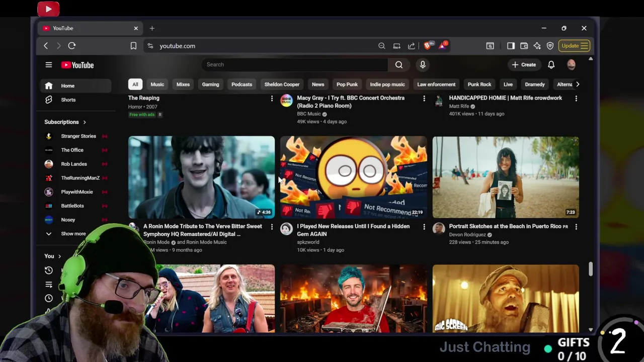Open Brave Wallet icon

pyautogui.click(x=524, y=46)
